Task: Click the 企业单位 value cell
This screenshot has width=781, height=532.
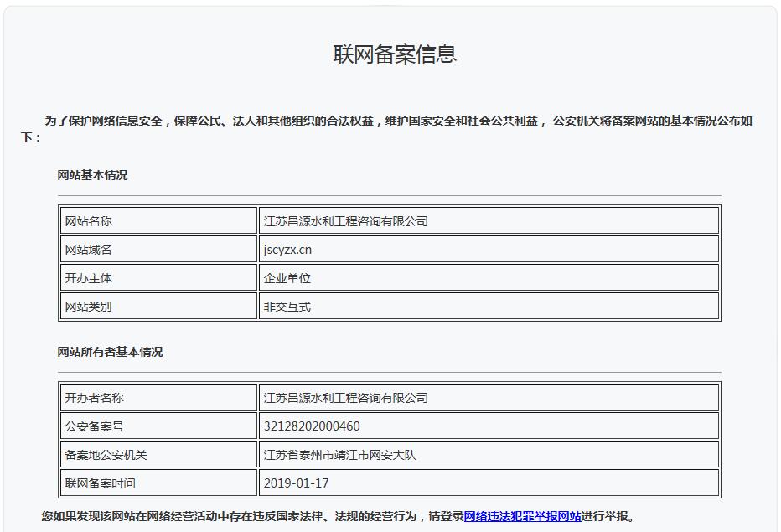Action: (287, 278)
